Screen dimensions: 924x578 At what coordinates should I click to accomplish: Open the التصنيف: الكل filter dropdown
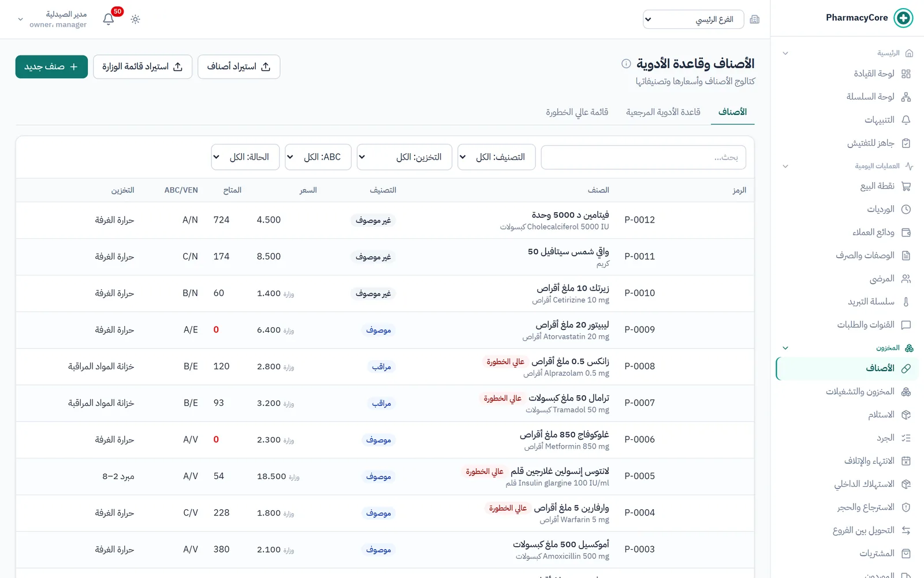[x=497, y=157]
